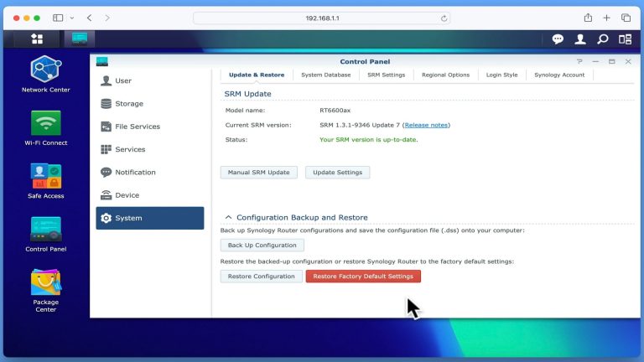Launch Network Center from the desktop
Image resolution: width=644 pixels, height=362 pixels.
click(x=45, y=74)
